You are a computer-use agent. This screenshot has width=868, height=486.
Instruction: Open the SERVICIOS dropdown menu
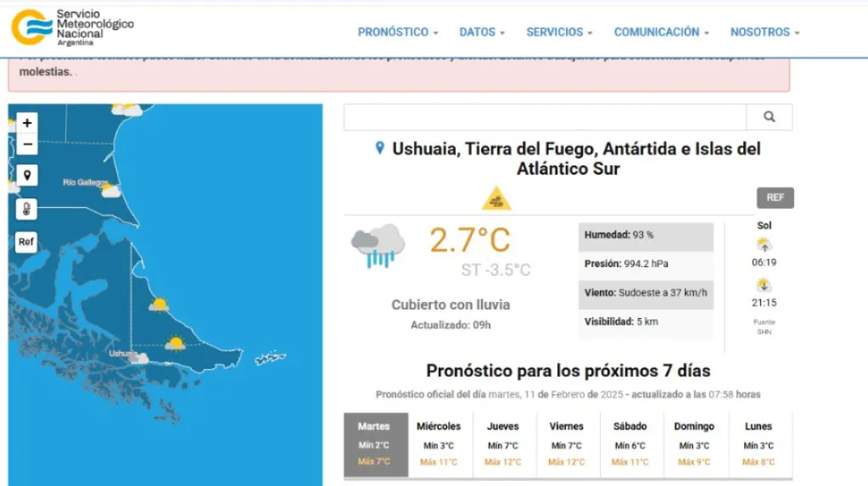[x=558, y=32]
